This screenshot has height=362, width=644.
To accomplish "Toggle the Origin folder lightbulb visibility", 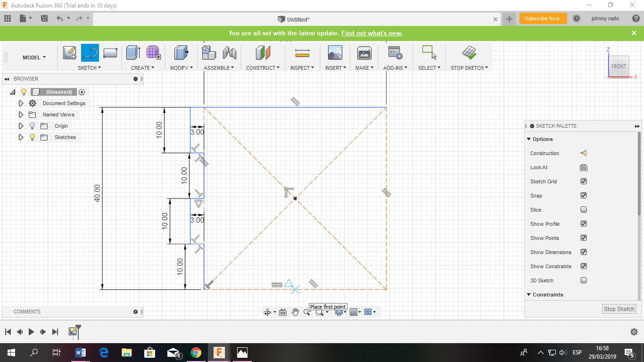I will [x=32, y=126].
